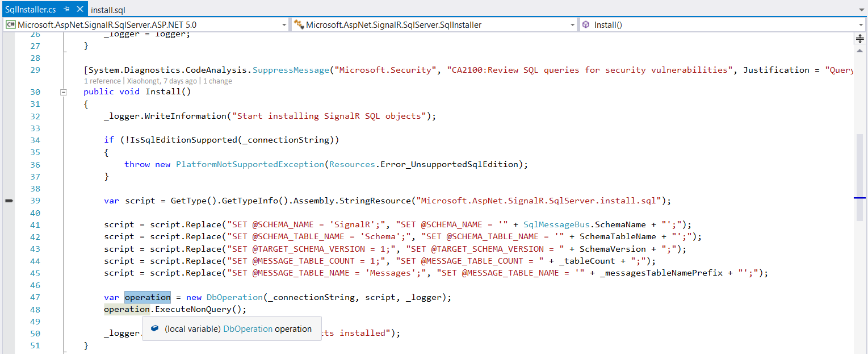Image resolution: width=868 pixels, height=354 pixels.
Task: Open the '1 reference' CodeLens link
Action: pos(102,81)
